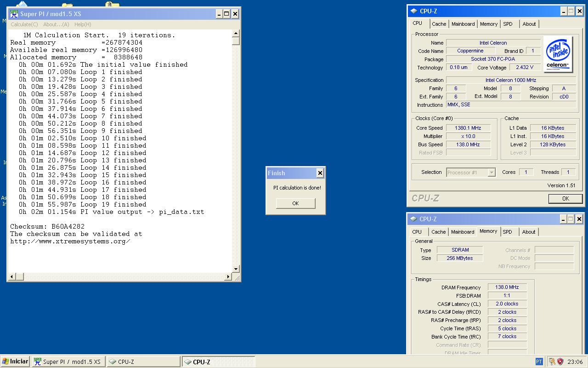Image resolution: width=588 pixels, height=368 pixels.
Task: Open Help(H) menu in Super PI
Action: (83, 24)
